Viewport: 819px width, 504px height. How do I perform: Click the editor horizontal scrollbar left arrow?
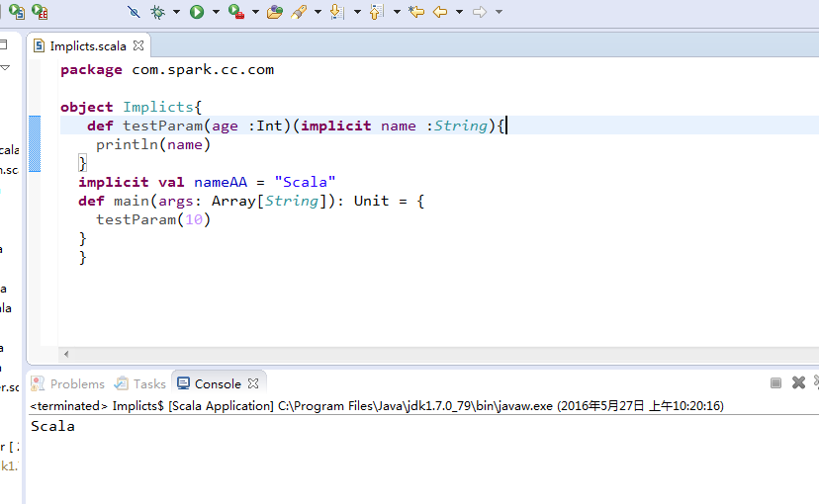(66, 354)
